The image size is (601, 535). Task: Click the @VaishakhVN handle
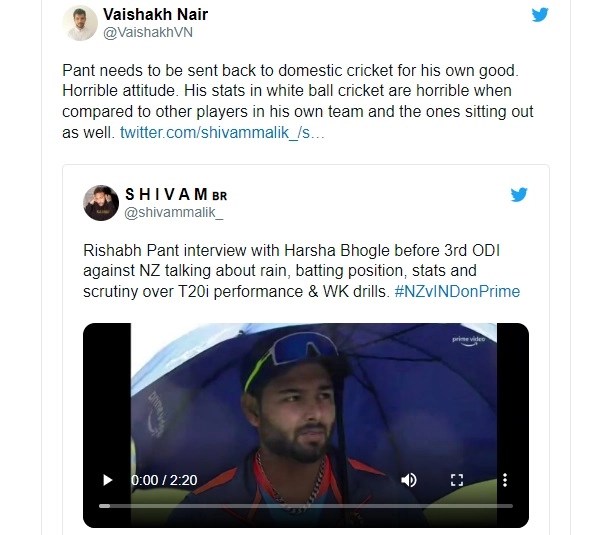[148, 33]
